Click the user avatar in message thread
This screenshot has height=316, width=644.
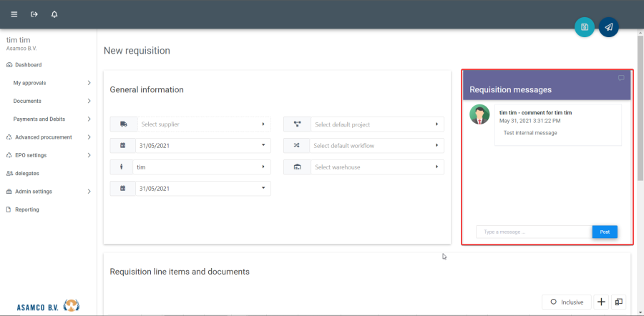479,114
